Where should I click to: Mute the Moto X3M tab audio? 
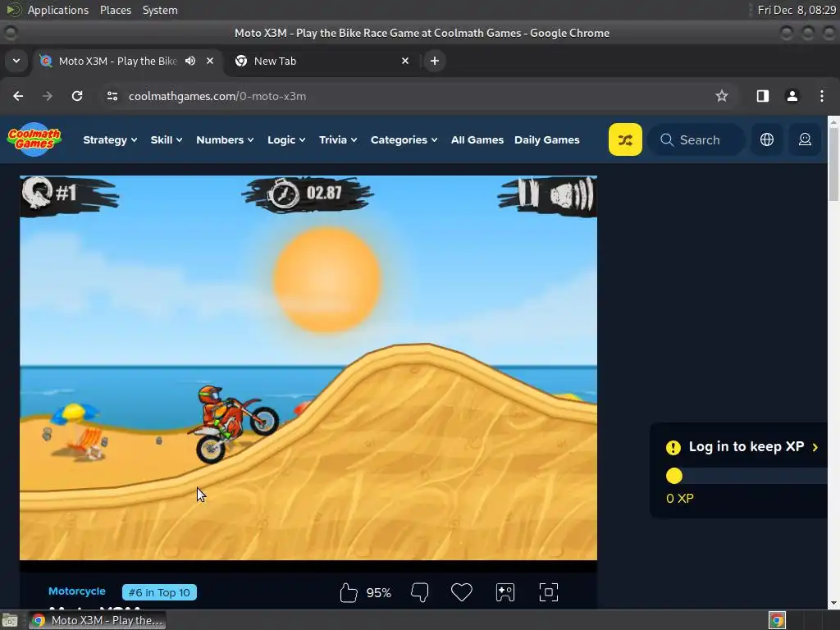point(190,61)
